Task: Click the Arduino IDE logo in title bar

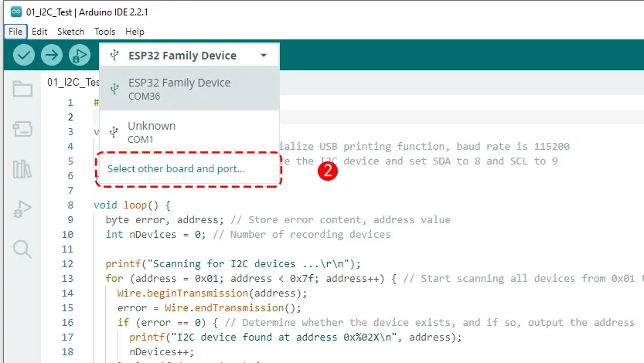Action: (15, 12)
